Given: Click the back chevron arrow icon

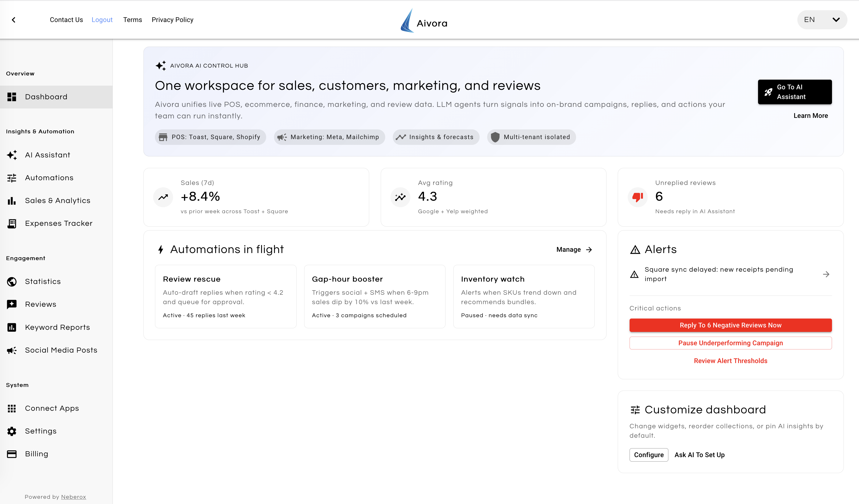Looking at the screenshot, I should click(x=14, y=20).
